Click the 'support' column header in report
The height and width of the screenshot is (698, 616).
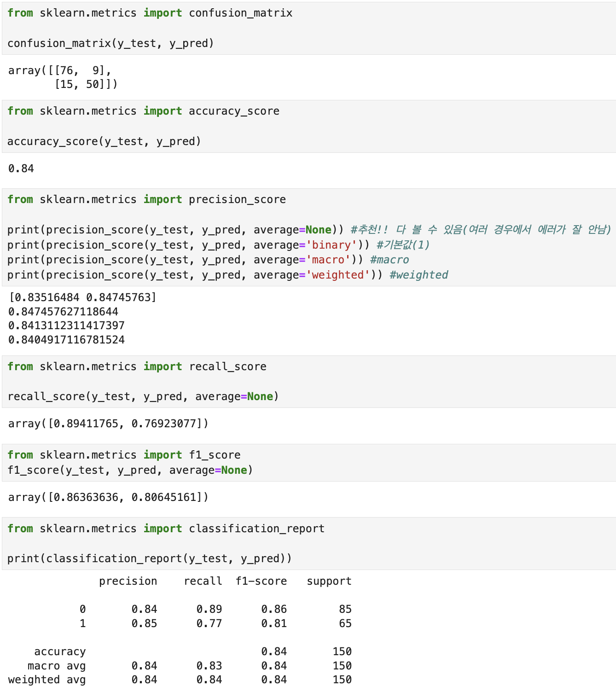tap(329, 582)
